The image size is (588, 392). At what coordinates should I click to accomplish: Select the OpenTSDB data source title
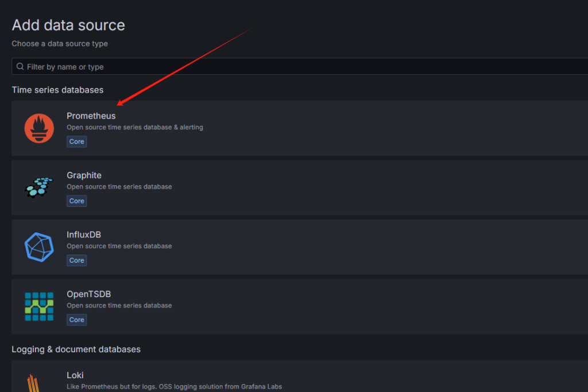88,294
